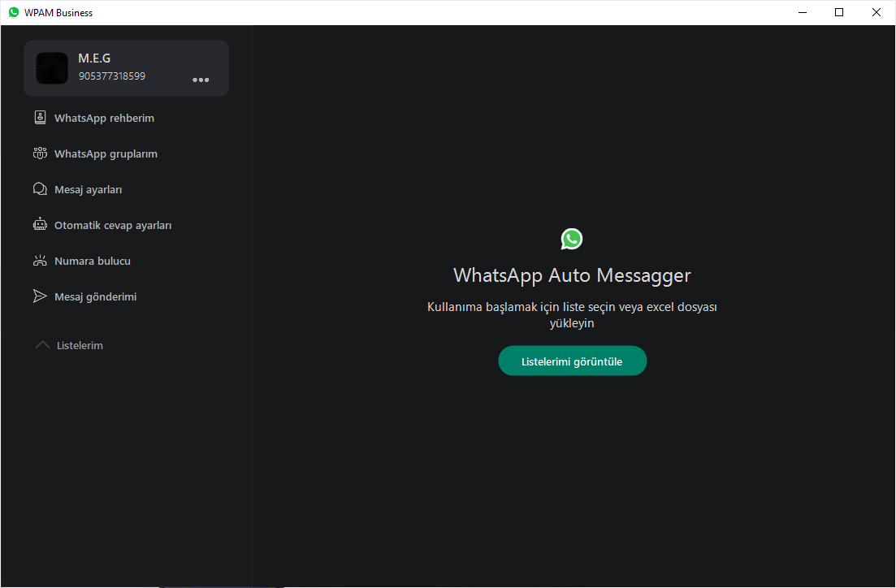Collapse the Listelerim section using the chevron
This screenshot has width=896, height=588.
tap(43, 345)
